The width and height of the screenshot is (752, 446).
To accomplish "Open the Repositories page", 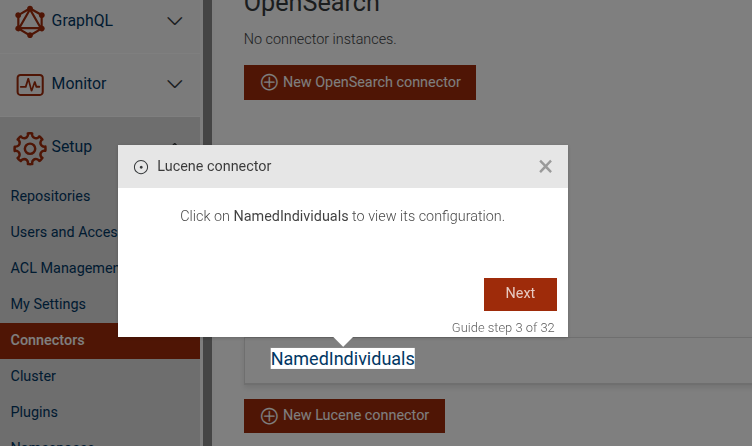I will [50, 196].
